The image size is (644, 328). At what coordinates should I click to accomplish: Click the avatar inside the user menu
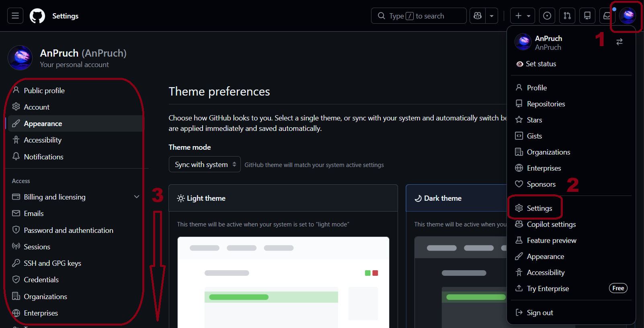[523, 42]
